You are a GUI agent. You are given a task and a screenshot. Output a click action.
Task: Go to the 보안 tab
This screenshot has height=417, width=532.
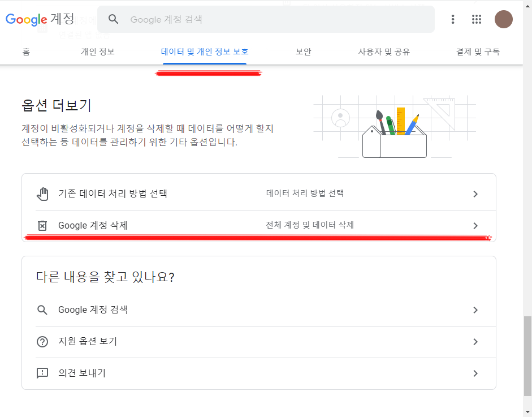[303, 51]
